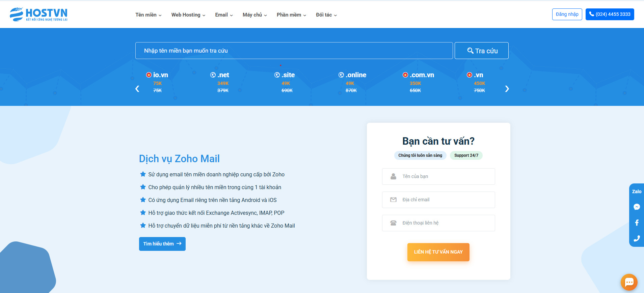Click the io.vn Vietnam flag icon
Screen dimensions: 644x293
pos(149,75)
